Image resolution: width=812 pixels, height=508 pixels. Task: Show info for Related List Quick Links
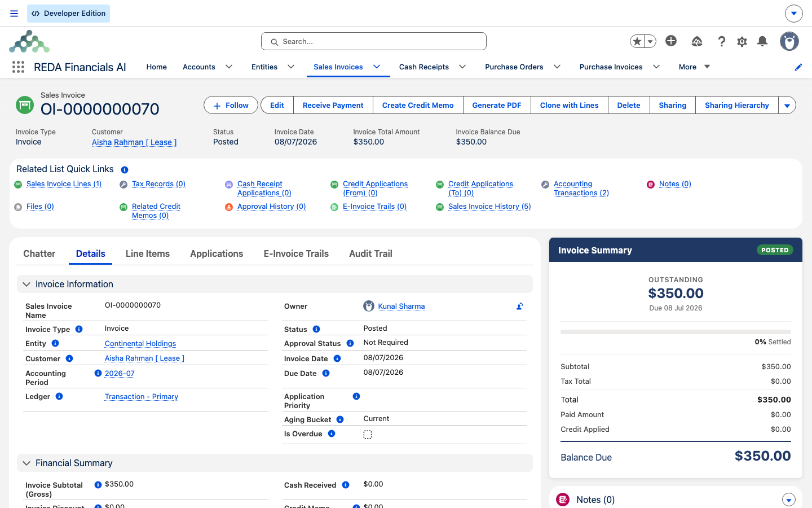tap(125, 170)
